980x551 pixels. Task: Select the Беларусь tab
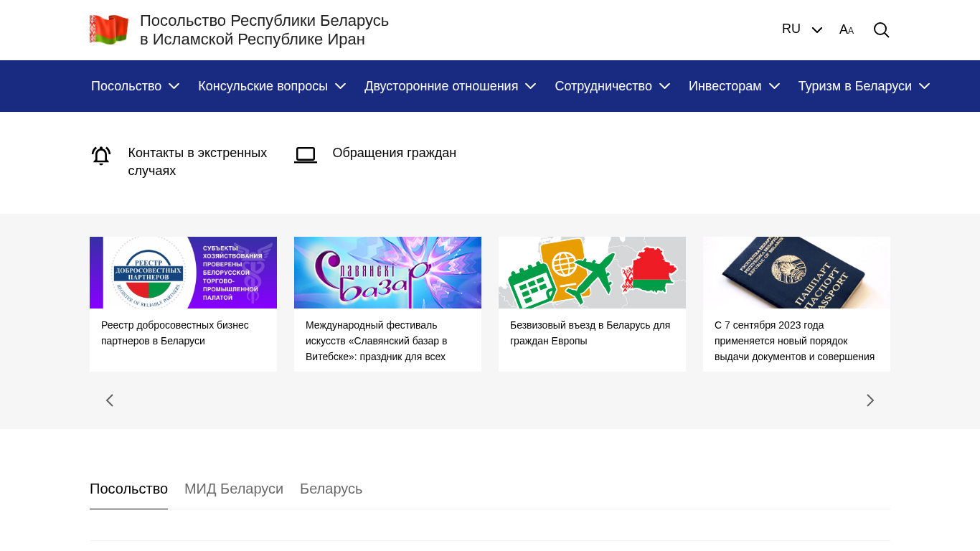(331, 489)
